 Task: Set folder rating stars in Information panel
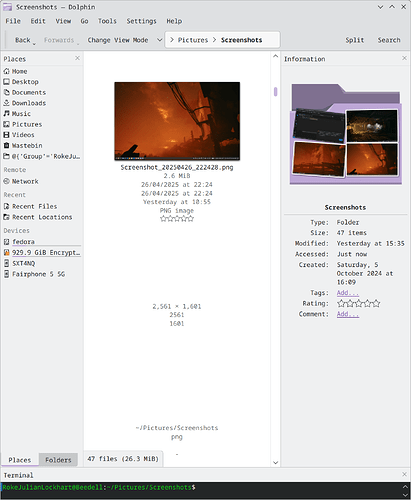(x=358, y=303)
